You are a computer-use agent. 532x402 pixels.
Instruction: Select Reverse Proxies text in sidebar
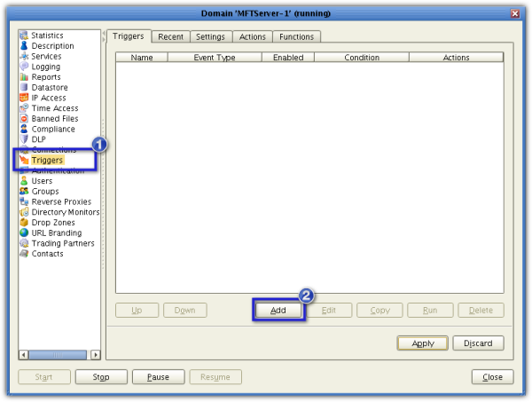point(61,201)
